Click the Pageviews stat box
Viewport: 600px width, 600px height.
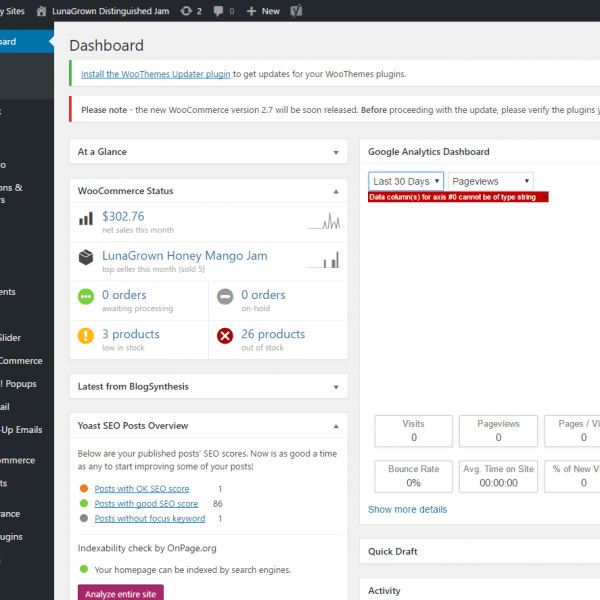(x=498, y=431)
